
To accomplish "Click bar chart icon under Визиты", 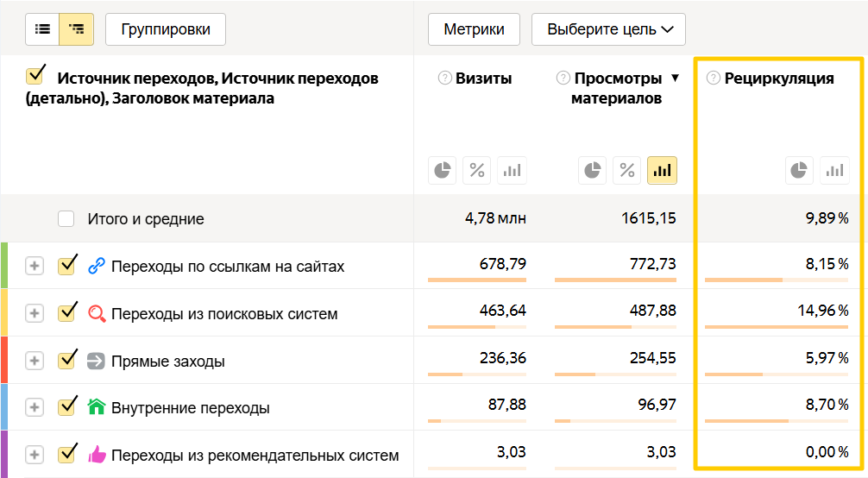I will click(x=512, y=170).
